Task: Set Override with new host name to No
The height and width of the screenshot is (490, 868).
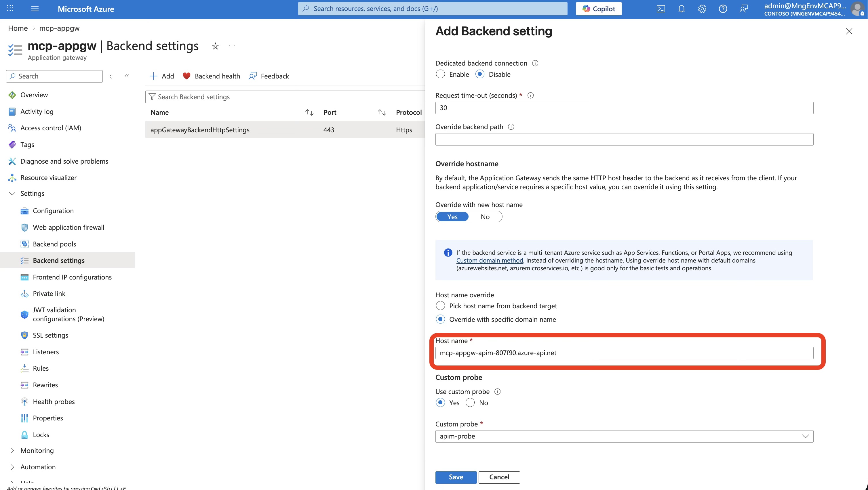Action: (x=485, y=217)
